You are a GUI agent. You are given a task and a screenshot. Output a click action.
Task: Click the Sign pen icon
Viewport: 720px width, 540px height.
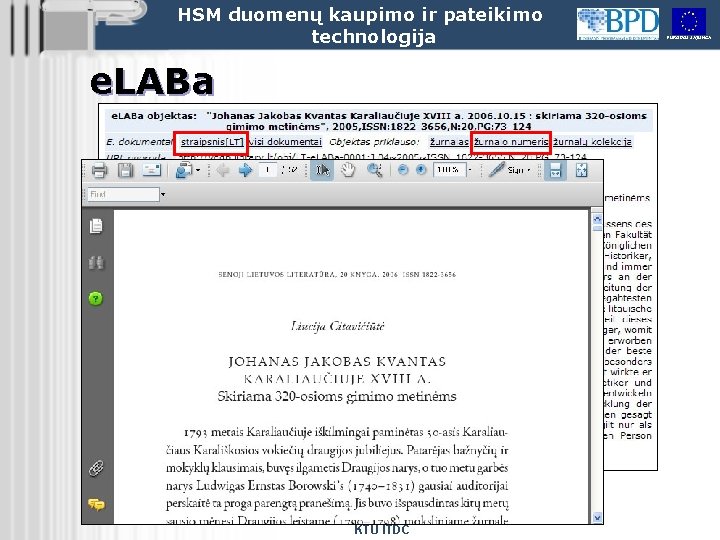496,170
